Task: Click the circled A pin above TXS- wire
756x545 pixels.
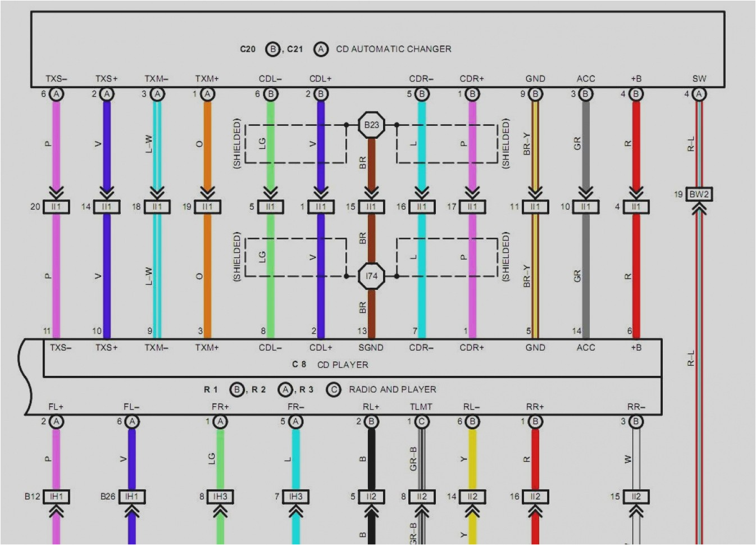Action: [55, 94]
